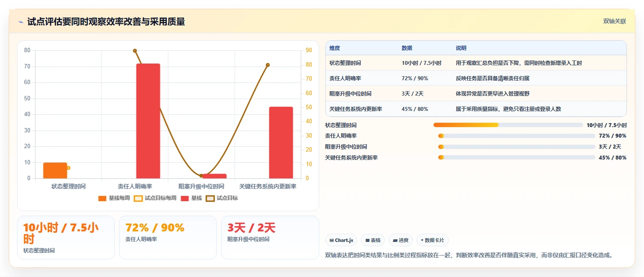Screen dimensions: 644x277
Task: Select the 阻塞升级中位时间 table row label
Action: coord(350,94)
